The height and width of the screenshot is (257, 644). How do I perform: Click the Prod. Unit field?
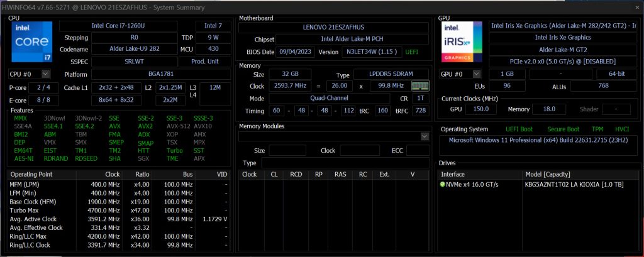coord(205,62)
